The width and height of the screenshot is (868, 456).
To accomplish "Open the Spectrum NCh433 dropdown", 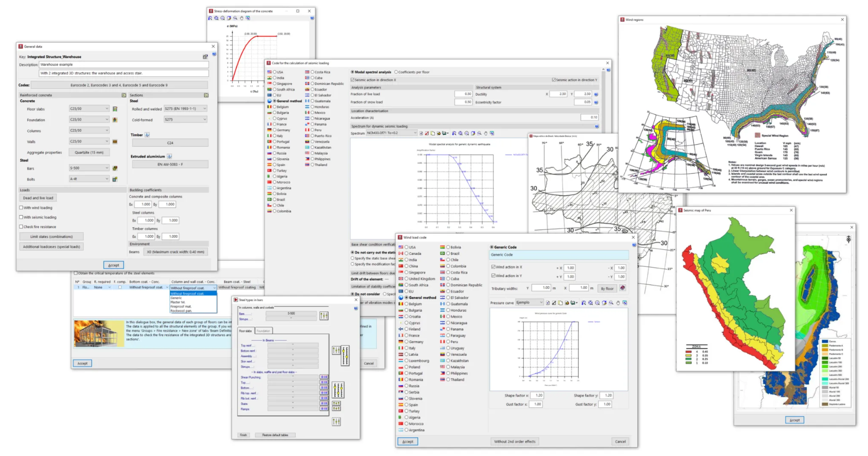I will [415, 133].
